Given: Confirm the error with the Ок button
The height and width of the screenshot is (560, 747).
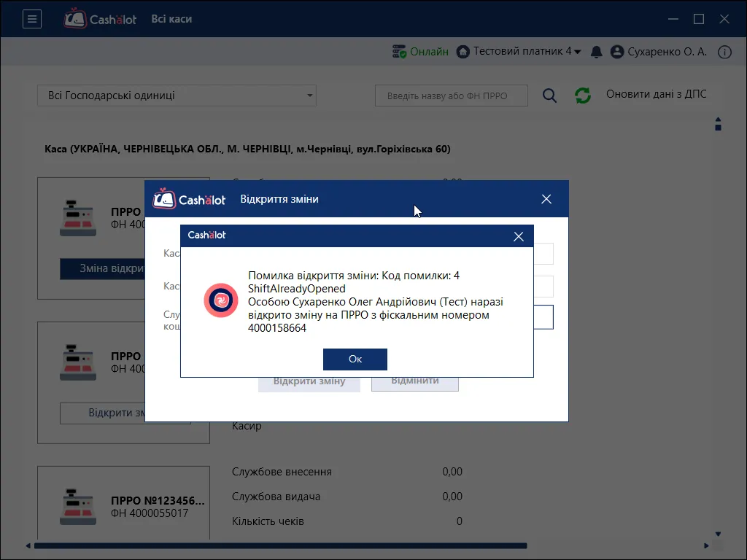Looking at the screenshot, I should pos(355,359).
